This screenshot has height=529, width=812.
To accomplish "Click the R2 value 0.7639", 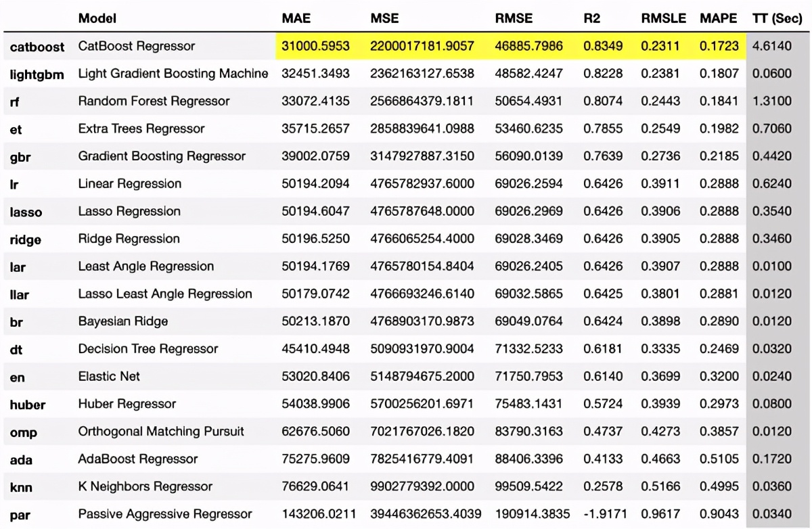I will (602, 156).
